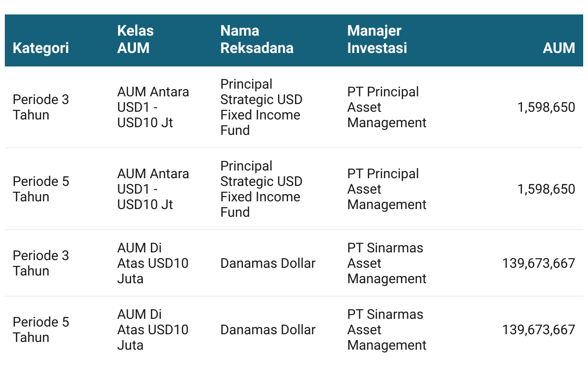Click the Nama Reksadana column header
Viewport: 588px width, 367px height.
pos(257,39)
